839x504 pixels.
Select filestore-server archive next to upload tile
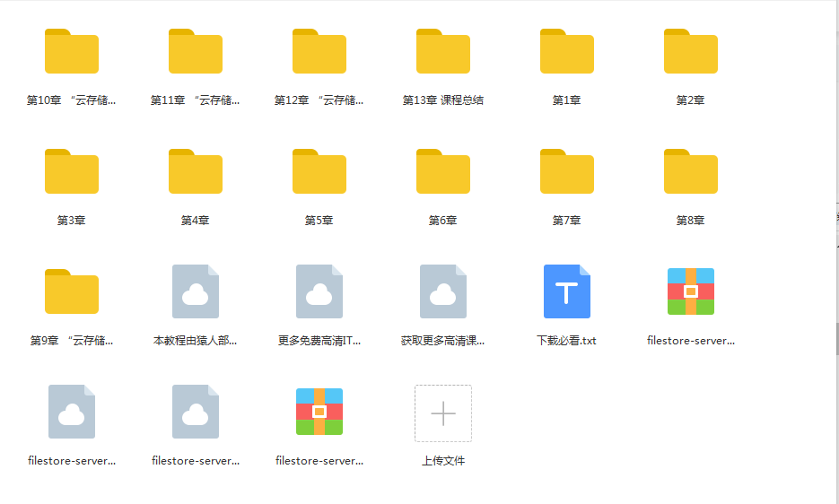click(x=319, y=413)
